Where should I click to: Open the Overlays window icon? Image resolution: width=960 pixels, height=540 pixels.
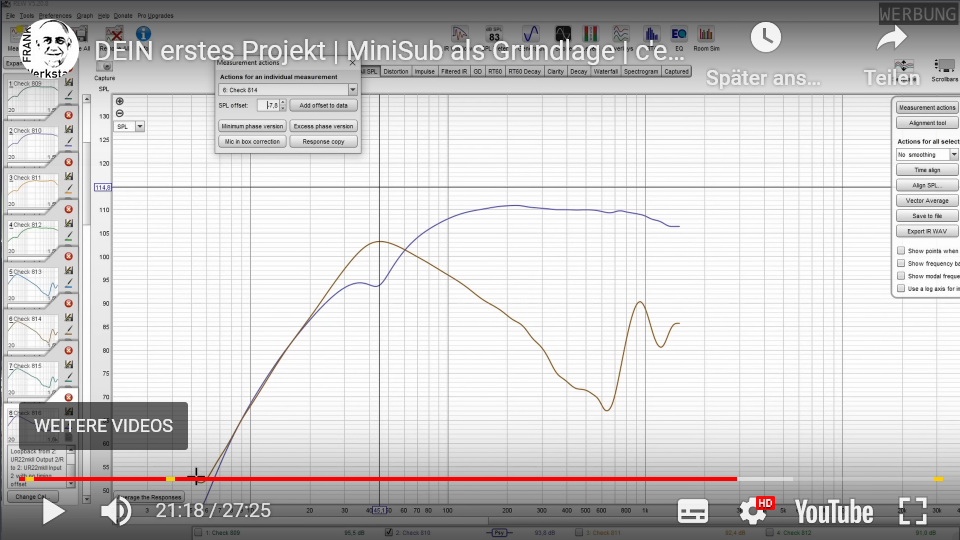[621, 34]
